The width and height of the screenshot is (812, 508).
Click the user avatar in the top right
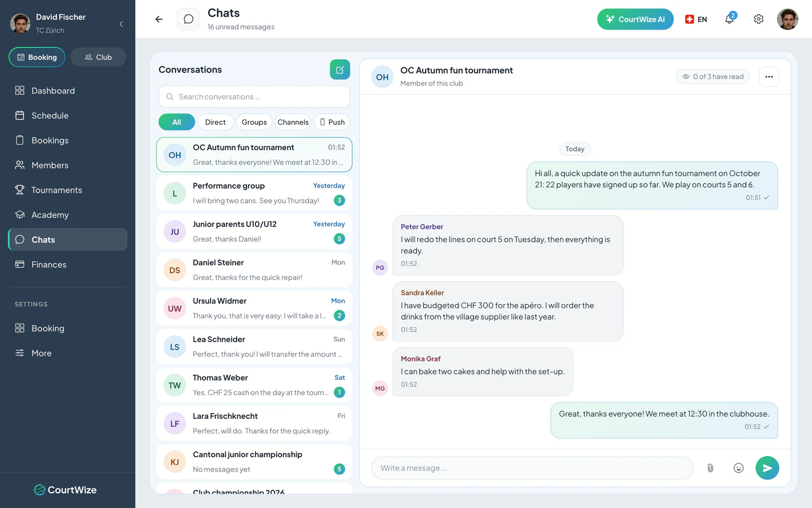pos(788,19)
